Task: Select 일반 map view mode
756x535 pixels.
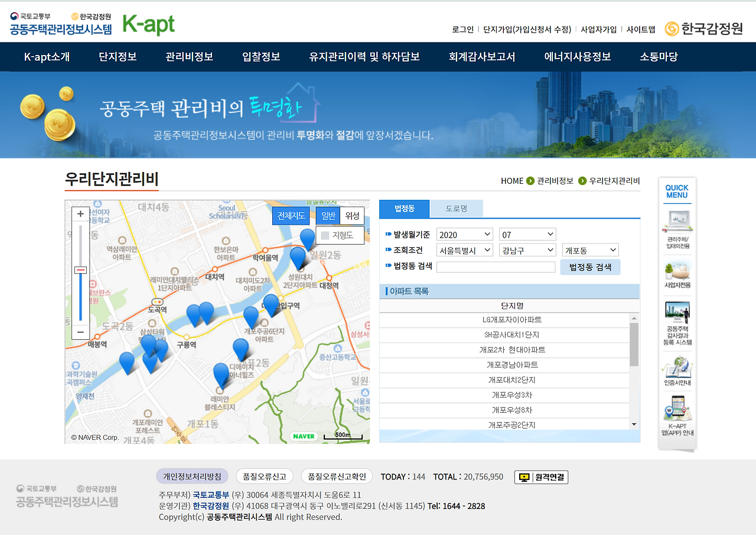Action: [x=327, y=215]
